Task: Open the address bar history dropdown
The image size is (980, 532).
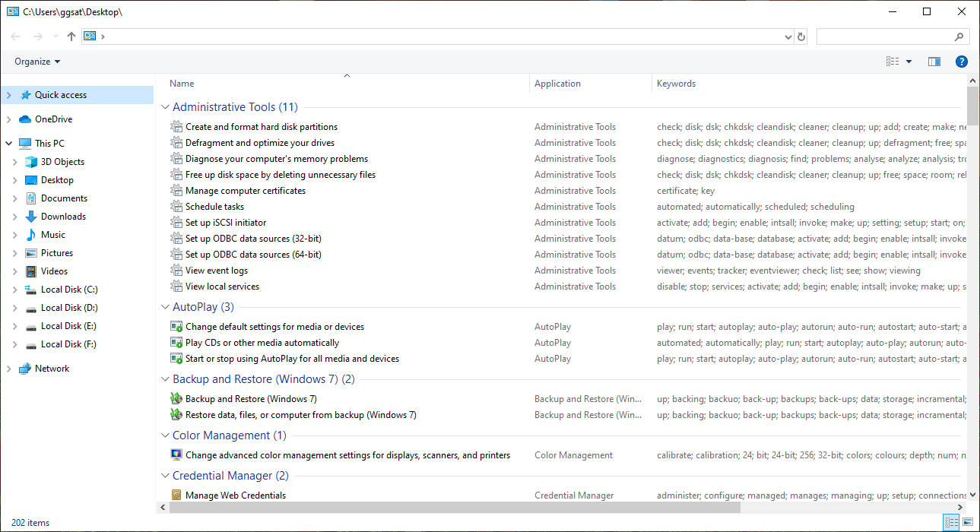Action: click(x=788, y=36)
